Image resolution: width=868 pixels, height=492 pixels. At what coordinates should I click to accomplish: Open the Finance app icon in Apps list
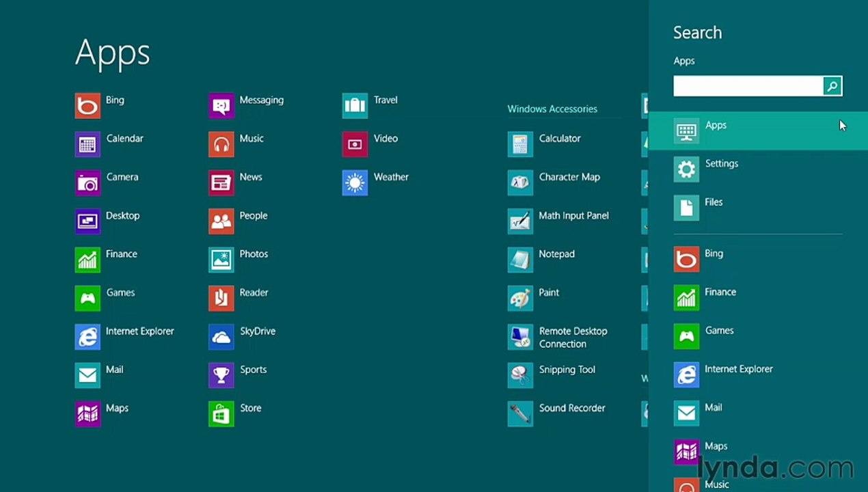pos(87,260)
